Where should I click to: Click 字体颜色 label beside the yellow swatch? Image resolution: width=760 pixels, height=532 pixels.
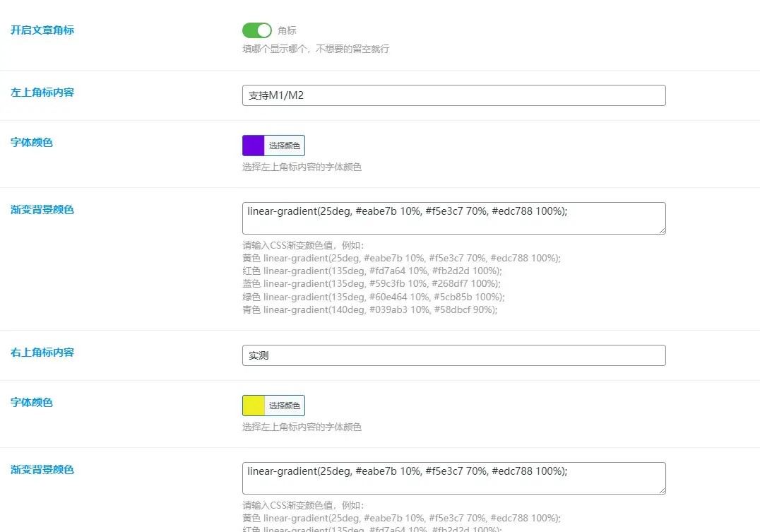[32, 402]
